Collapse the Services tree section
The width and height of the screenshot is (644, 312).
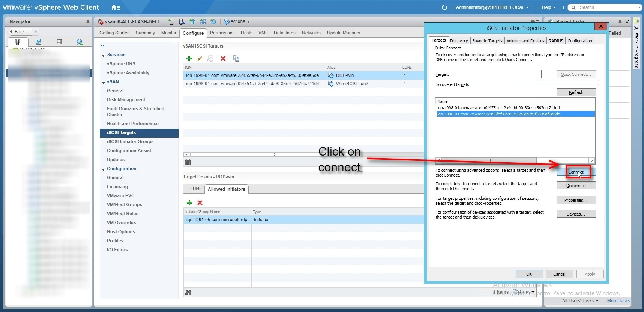[x=103, y=55]
